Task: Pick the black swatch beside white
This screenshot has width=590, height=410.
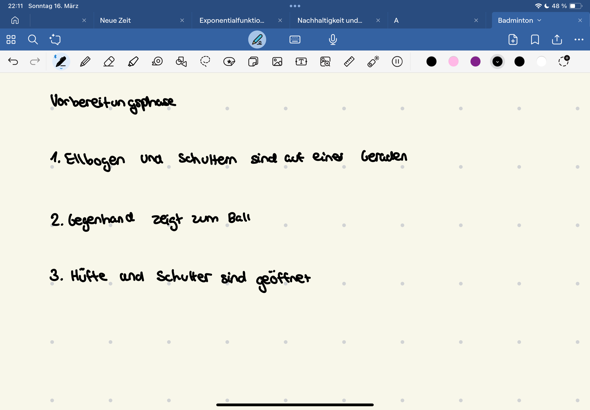Action: click(520, 62)
